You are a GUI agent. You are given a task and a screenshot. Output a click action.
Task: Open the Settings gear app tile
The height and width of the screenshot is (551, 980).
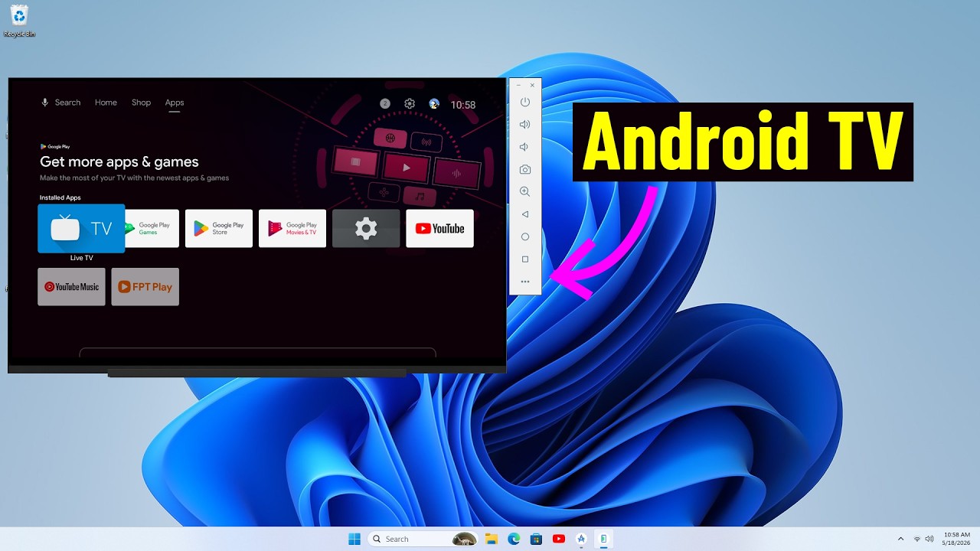point(366,228)
